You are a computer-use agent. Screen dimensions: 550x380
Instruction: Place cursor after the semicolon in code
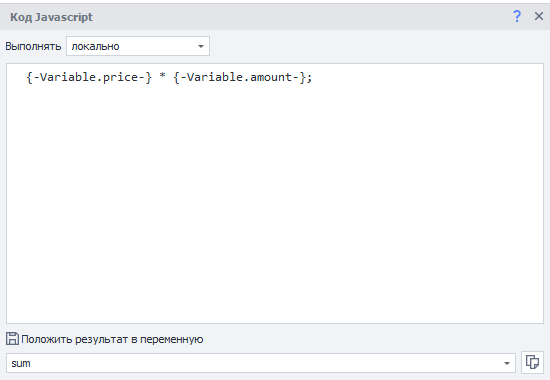coord(312,77)
